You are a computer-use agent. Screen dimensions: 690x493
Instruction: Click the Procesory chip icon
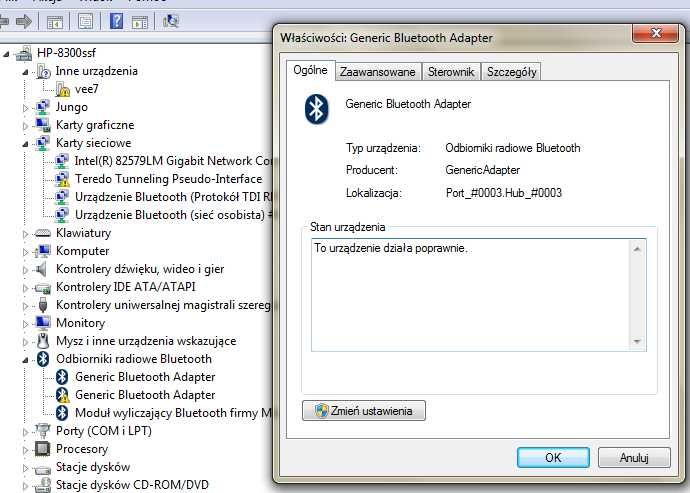pos(42,449)
